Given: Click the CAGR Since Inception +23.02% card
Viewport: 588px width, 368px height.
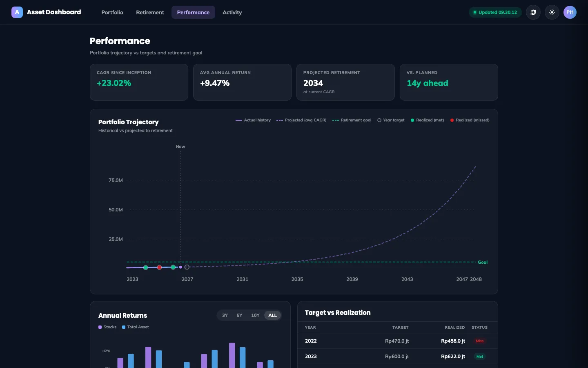Looking at the screenshot, I should 139,82.
